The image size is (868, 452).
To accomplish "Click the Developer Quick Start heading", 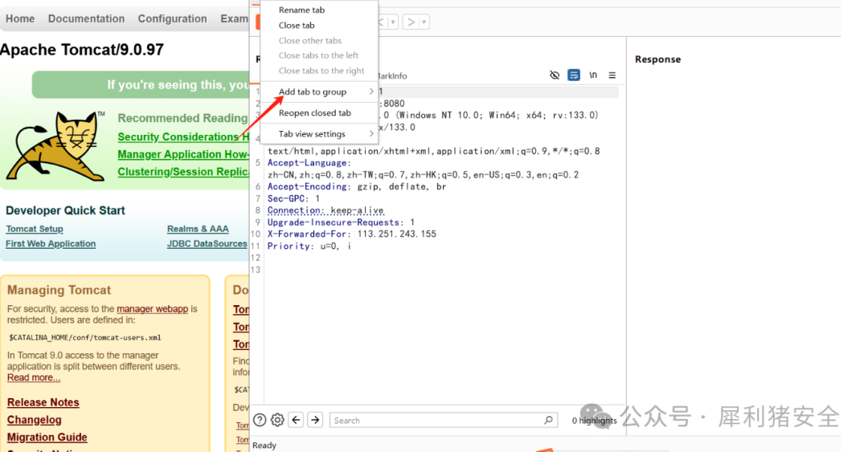I will (65, 210).
